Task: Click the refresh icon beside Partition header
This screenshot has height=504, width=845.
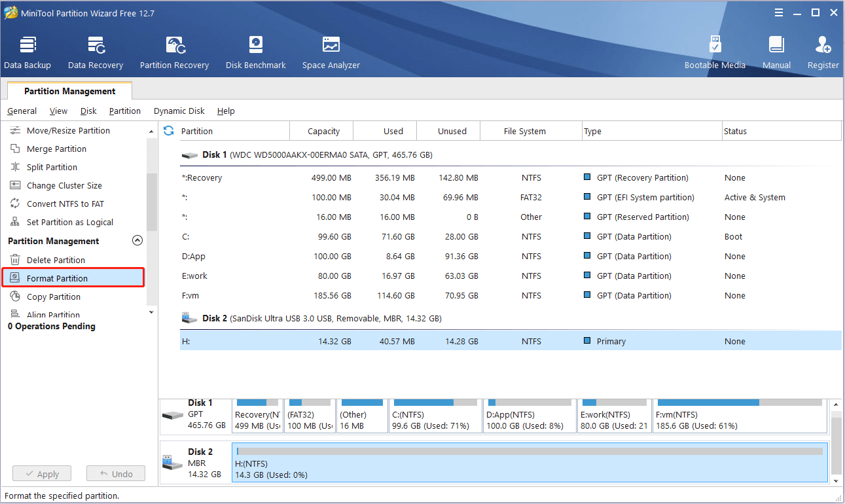Action: pos(169,131)
